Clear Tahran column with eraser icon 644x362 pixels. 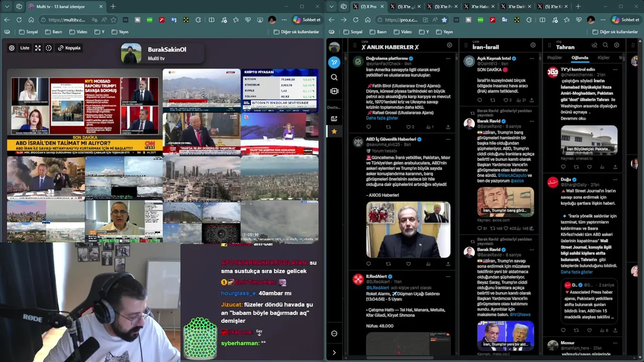coord(594,45)
